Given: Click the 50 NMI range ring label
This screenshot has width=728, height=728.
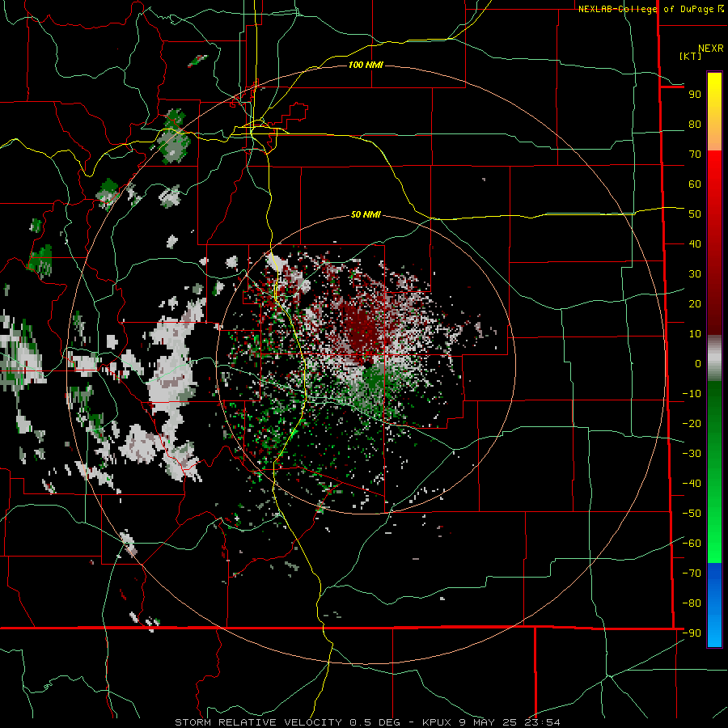Looking at the screenshot, I should (366, 214).
